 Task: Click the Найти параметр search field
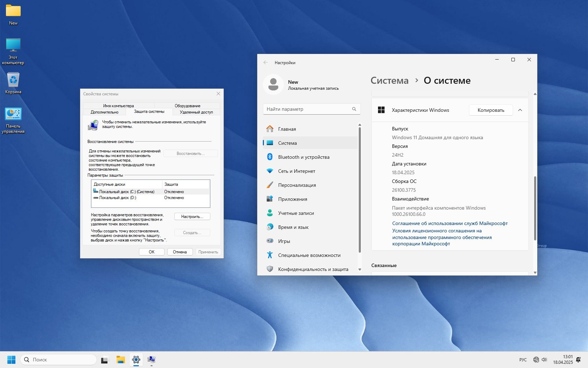308,109
